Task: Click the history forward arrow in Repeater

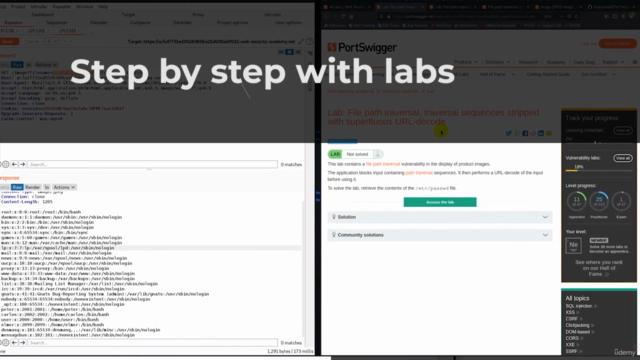Action: click(64, 41)
